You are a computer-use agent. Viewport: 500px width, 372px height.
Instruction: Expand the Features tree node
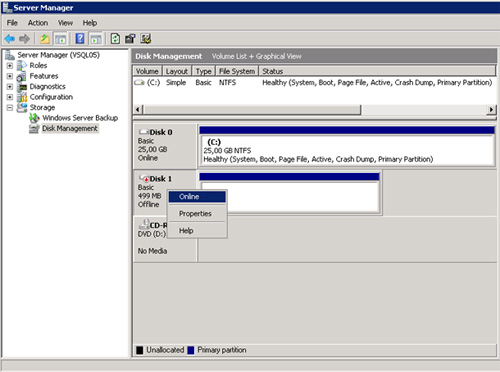click(10, 76)
